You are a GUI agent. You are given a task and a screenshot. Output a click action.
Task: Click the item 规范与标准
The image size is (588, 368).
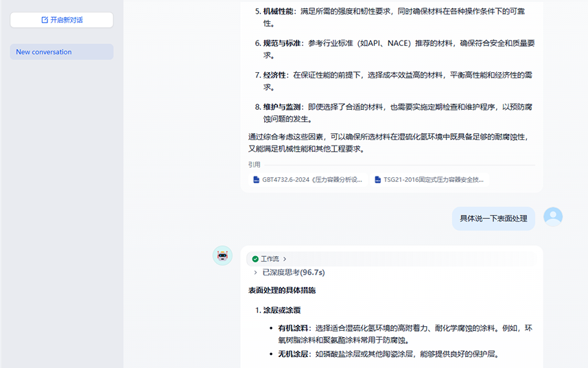pyautogui.click(x=281, y=43)
